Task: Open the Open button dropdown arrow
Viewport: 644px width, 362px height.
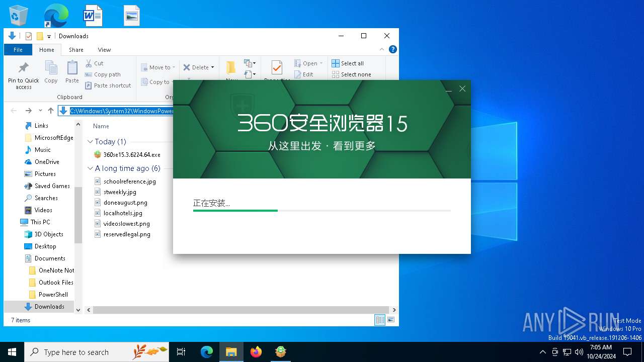Action: pyautogui.click(x=321, y=63)
